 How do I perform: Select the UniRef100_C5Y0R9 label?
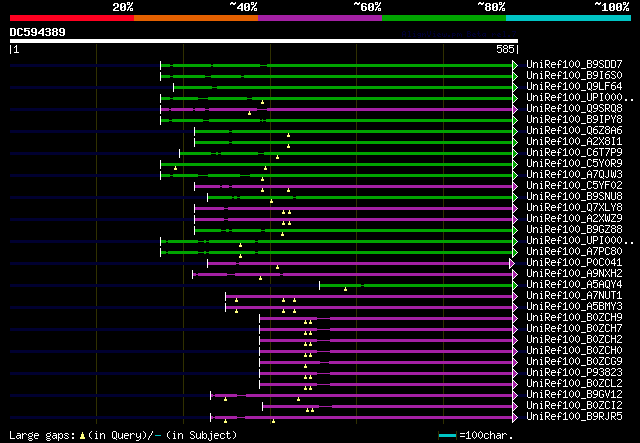click(574, 164)
